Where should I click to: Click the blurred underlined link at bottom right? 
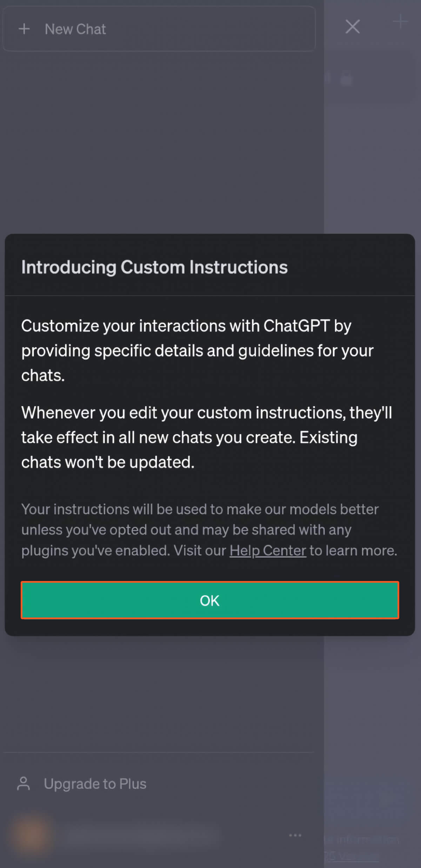351,855
